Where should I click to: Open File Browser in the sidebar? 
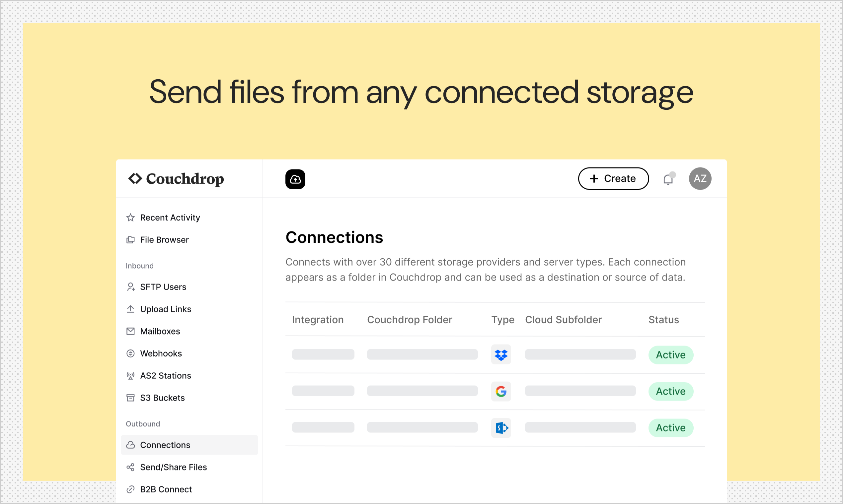tap(164, 240)
